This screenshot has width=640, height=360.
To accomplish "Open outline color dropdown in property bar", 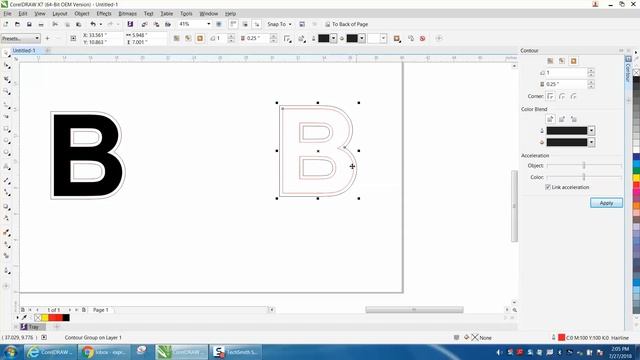I will pyautogui.click(x=333, y=38).
